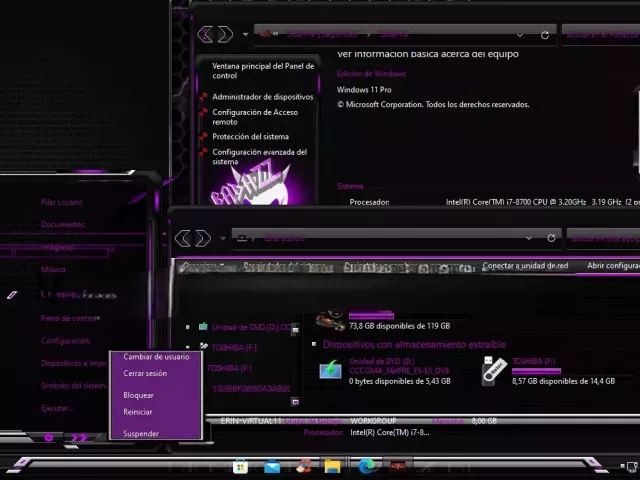The image size is (640, 480).
Task: Click Conectar a unidad de red
Action: [x=525, y=266]
